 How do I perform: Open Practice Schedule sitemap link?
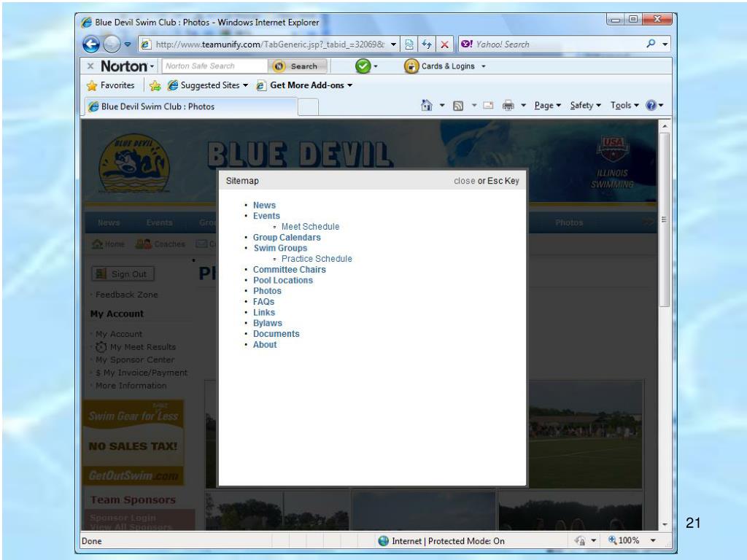click(x=317, y=259)
